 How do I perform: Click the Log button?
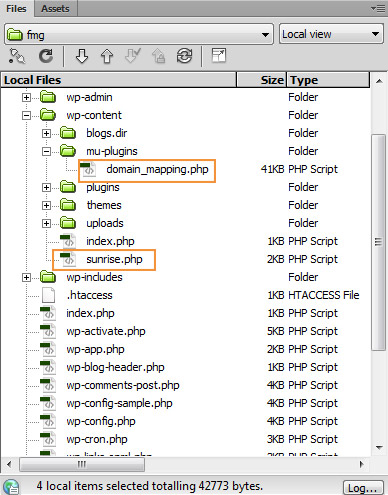pos(362,488)
